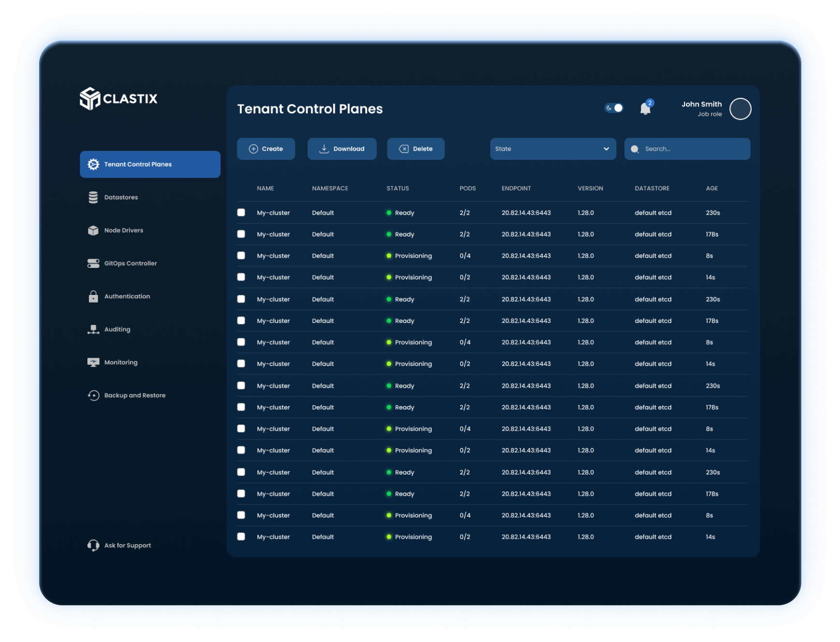Click the Download button

(x=342, y=149)
